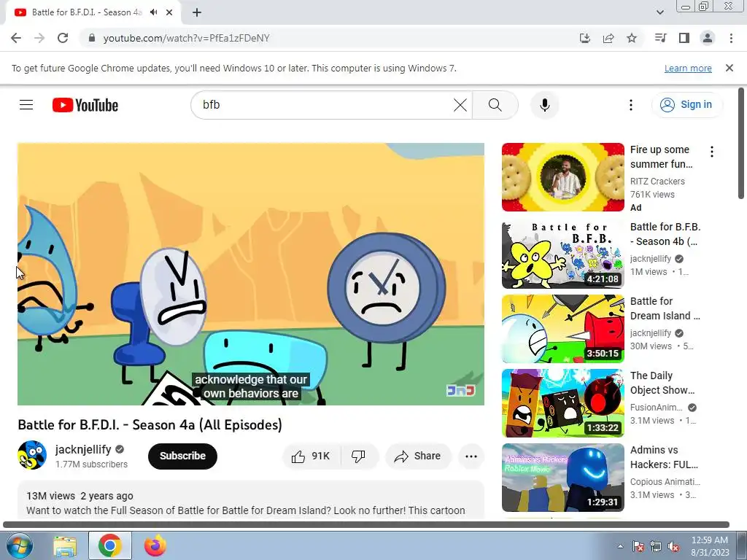
Task: Click Fire up some summer fun title
Action: pos(661,157)
